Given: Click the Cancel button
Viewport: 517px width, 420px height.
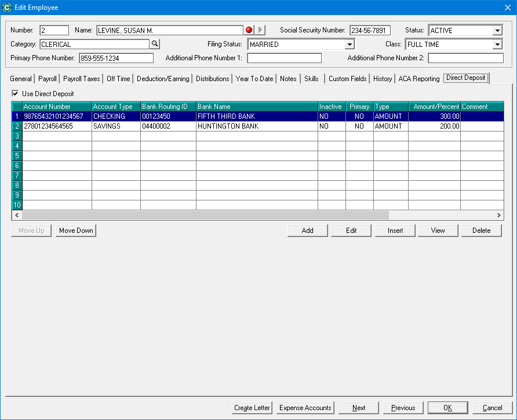Looking at the screenshot, I should click(x=492, y=408).
